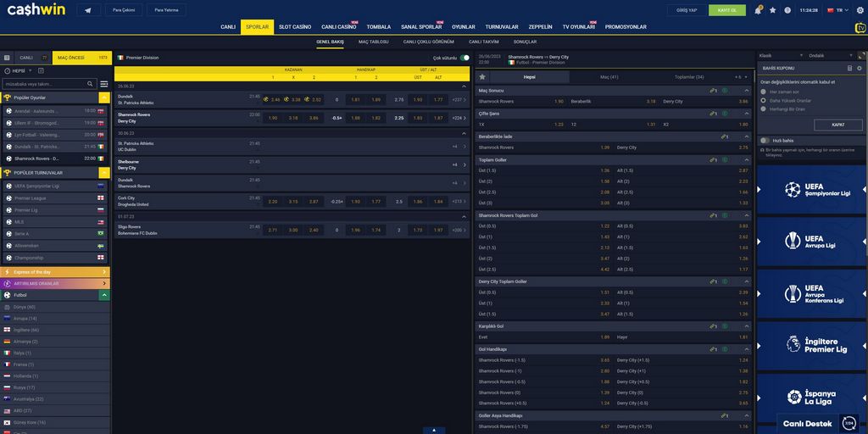Collapse the Futbol sport list
The image size is (868, 434).
point(104,296)
